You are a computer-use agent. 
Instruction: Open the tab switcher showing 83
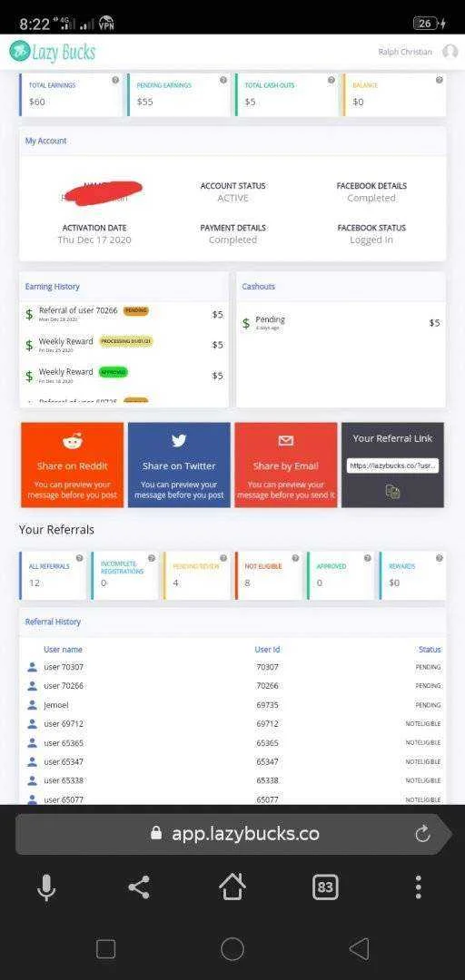pos(325,887)
